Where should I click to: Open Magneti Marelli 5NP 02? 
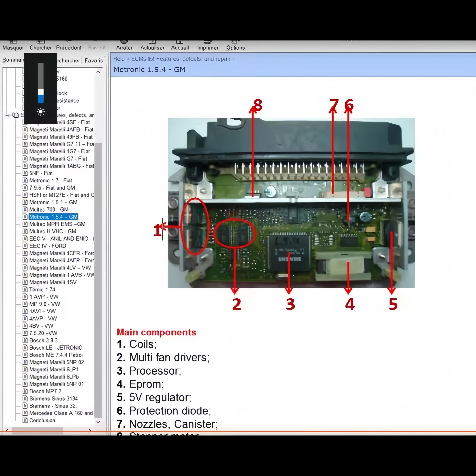point(56,362)
